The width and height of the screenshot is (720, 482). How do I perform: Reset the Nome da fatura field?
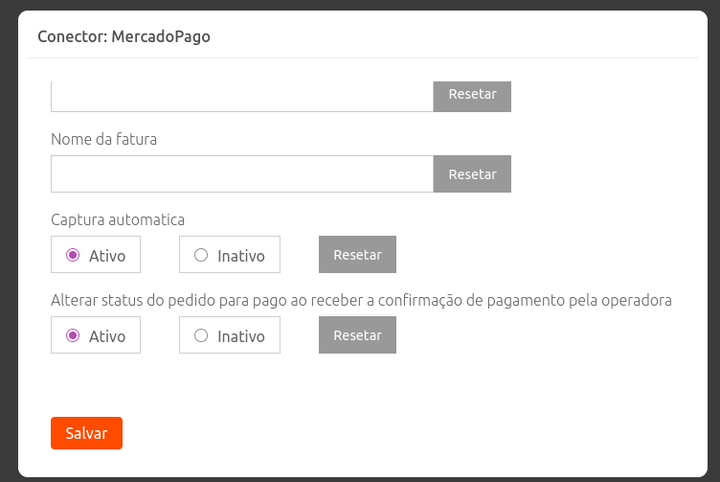click(x=472, y=174)
